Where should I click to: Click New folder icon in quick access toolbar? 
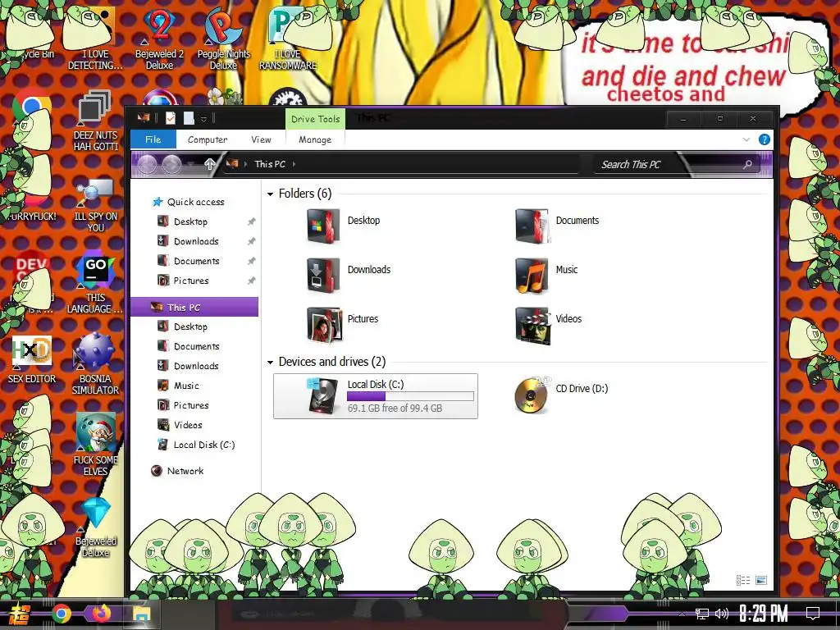click(x=189, y=118)
